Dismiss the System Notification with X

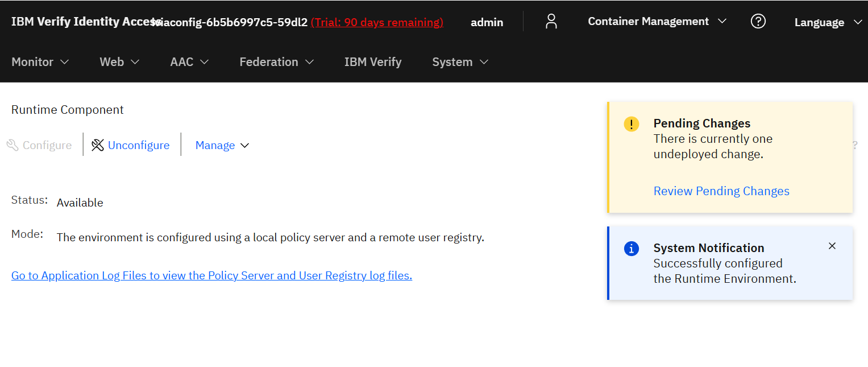point(832,246)
